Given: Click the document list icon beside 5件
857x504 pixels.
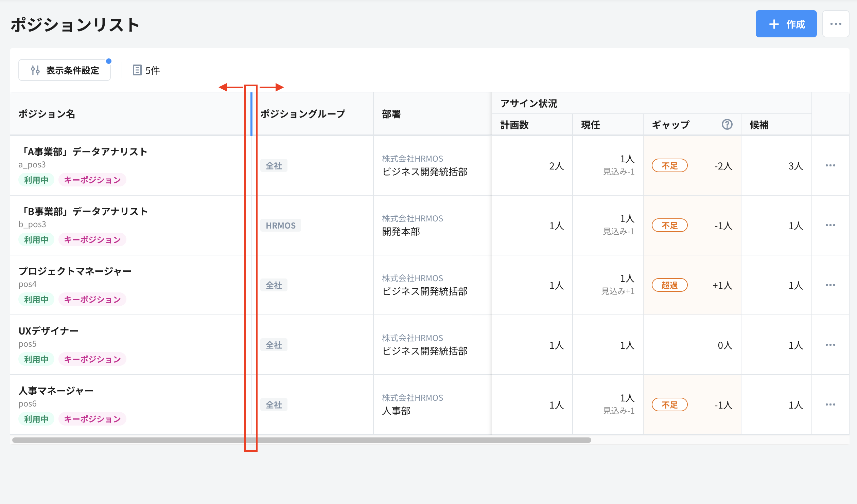Looking at the screenshot, I should (x=137, y=70).
